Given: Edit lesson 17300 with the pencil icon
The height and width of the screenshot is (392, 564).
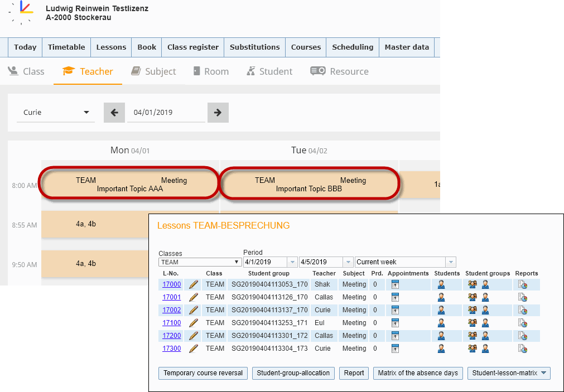Looking at the screenshot, I should (194, 349).
